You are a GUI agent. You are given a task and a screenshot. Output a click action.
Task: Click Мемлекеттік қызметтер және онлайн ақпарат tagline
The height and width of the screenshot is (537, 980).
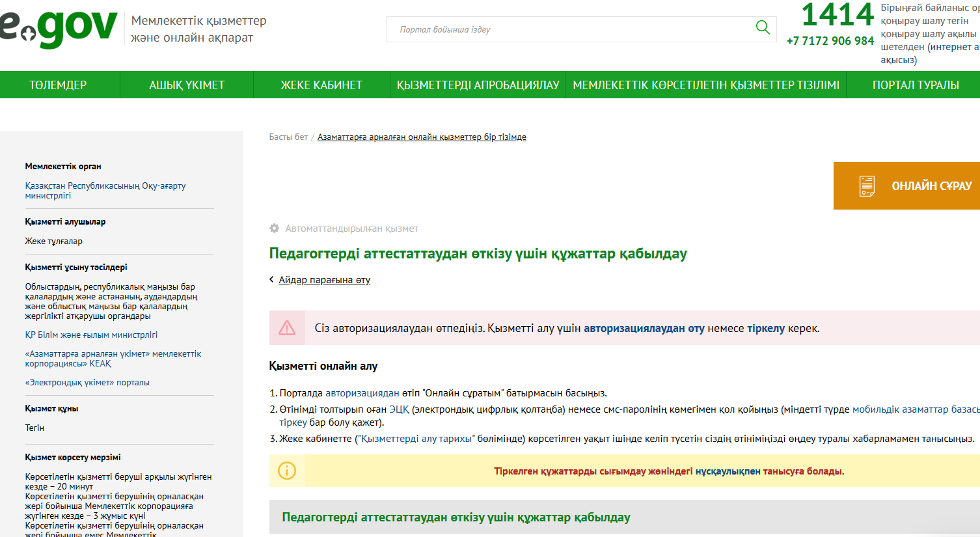click(198, 29)
